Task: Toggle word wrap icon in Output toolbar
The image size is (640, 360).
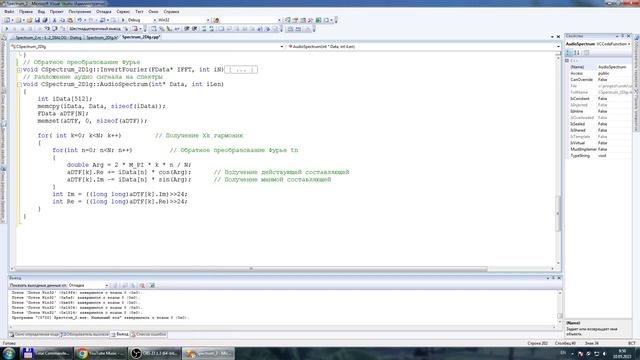Action: [152, 285]
